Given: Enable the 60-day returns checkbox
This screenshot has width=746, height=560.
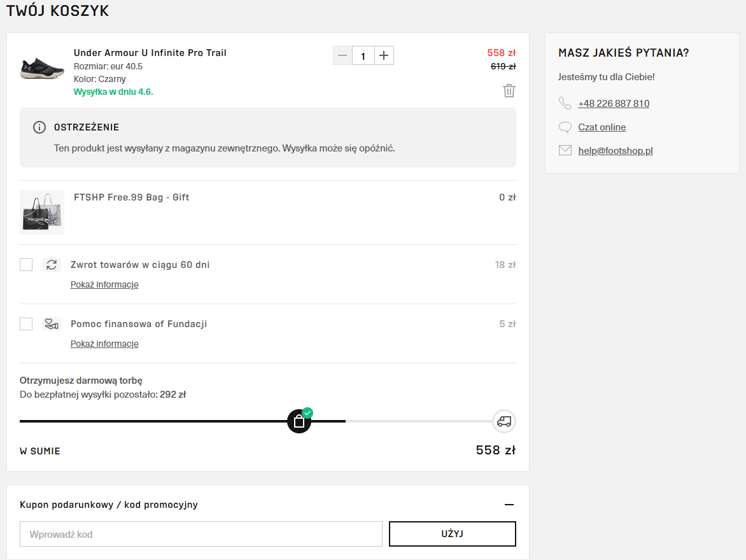Looking at the screenshot, I should pyautogui.click(x=26, y=265).
